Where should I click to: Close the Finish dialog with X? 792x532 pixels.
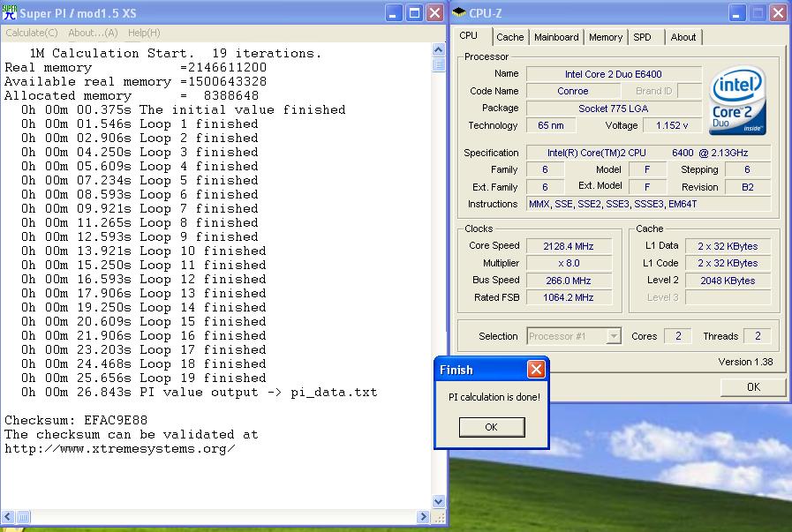click(536, 370)
